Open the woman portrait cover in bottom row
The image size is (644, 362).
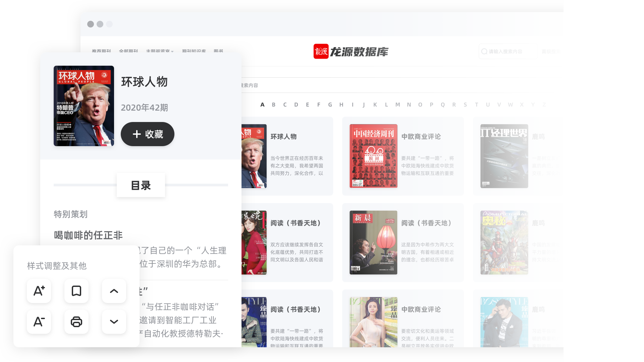tap(373, 322)
